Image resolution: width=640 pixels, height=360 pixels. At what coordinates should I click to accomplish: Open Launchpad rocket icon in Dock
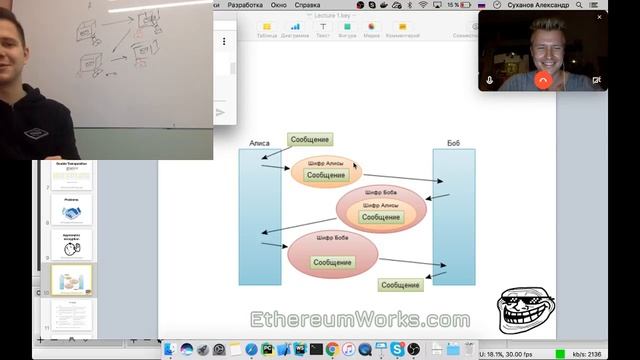coord(203,349)
